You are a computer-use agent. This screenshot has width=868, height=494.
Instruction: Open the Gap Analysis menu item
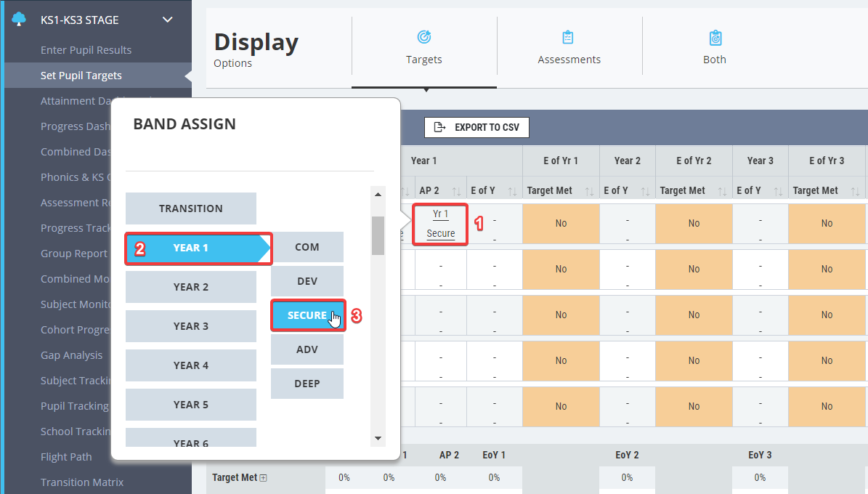[x=71, y=355]
